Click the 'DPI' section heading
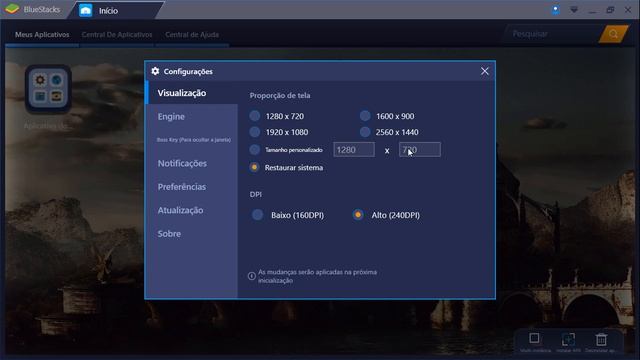 (x=256, y=195)
